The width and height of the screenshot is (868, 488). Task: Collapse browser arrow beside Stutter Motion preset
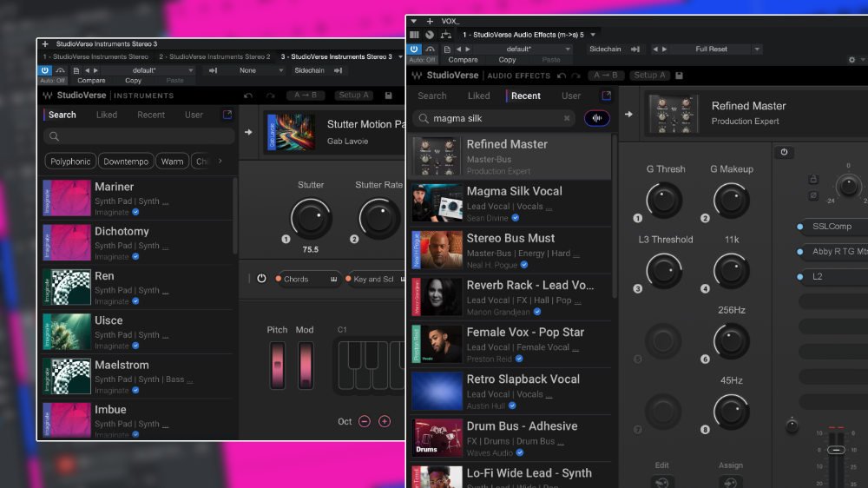[x=248, y=132]
